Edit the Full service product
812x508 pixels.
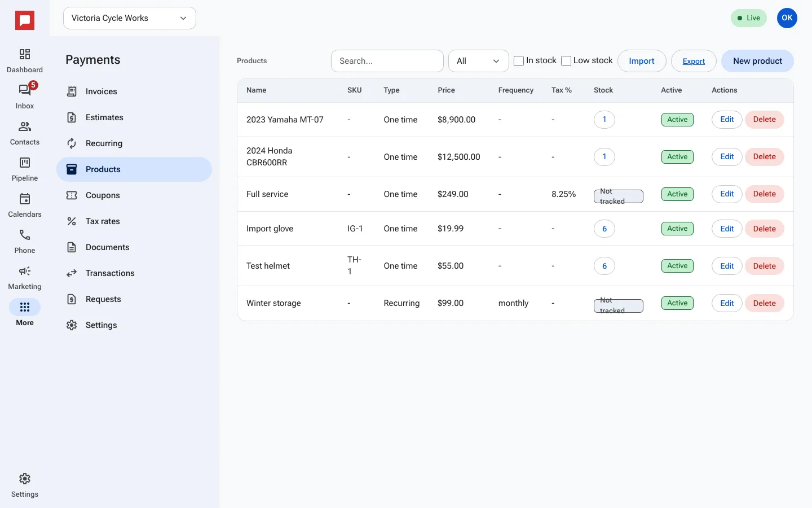727,194
